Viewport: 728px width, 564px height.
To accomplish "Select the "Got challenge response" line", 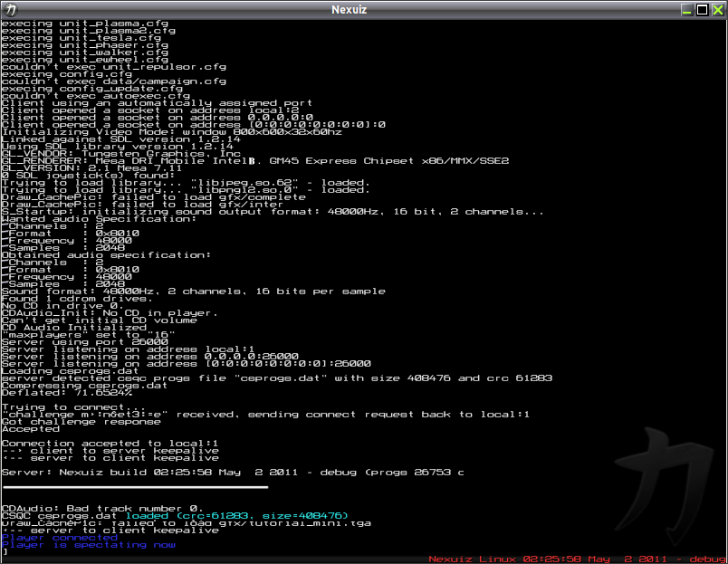I will 81,422.
